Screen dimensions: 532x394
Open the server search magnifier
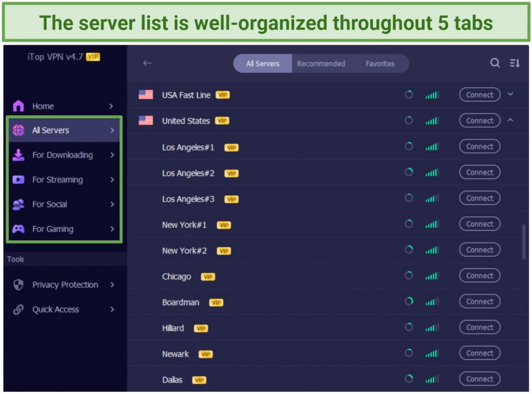pyautogui.click(x=495, y=63)
